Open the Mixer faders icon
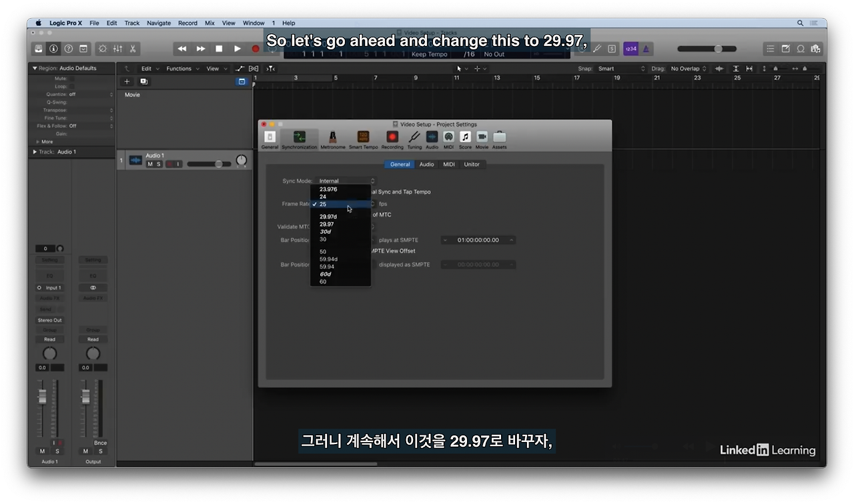 (117, 49)
